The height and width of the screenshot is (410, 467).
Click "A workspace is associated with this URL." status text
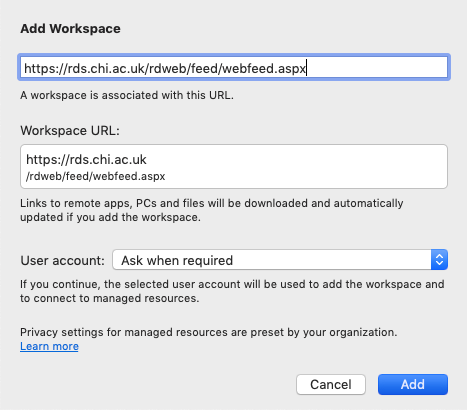127,95
